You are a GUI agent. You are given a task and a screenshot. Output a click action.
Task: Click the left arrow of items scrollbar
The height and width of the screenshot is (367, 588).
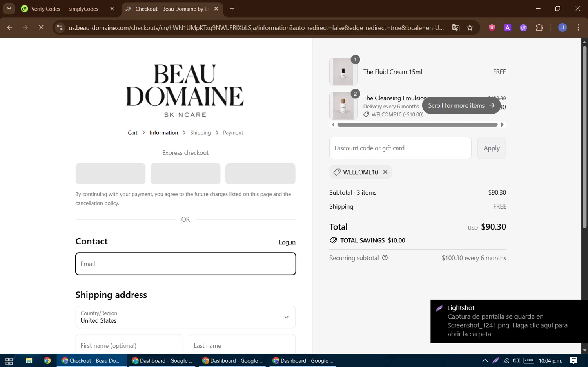coord(333,125)
